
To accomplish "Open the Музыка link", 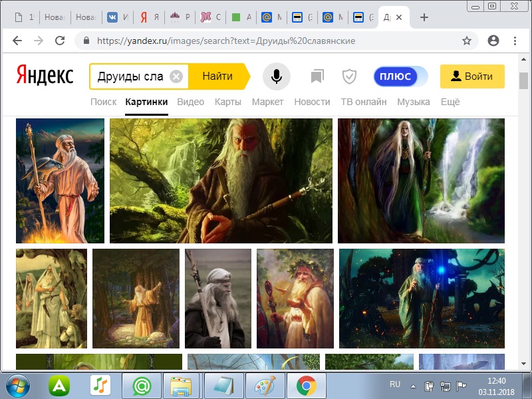I will click(414, 102).
